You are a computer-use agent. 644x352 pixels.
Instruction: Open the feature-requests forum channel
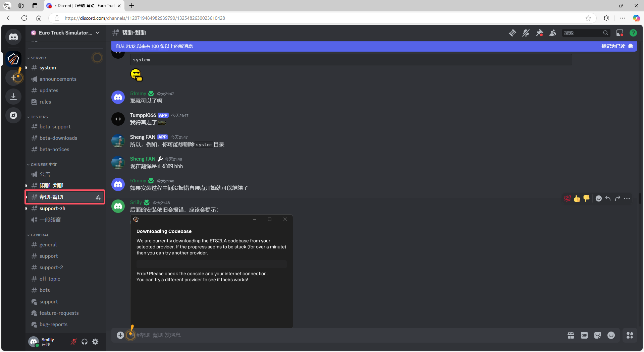(65, 313)
